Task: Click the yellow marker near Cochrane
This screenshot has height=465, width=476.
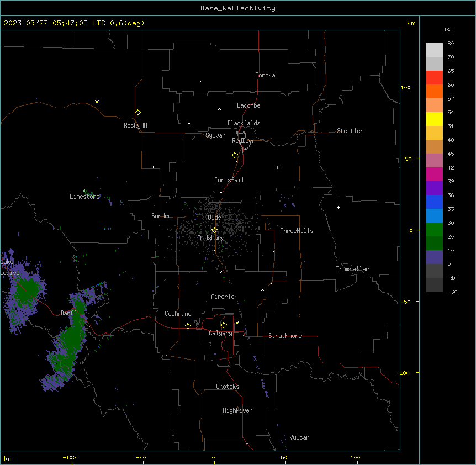Action: click(x=188, y=326)
